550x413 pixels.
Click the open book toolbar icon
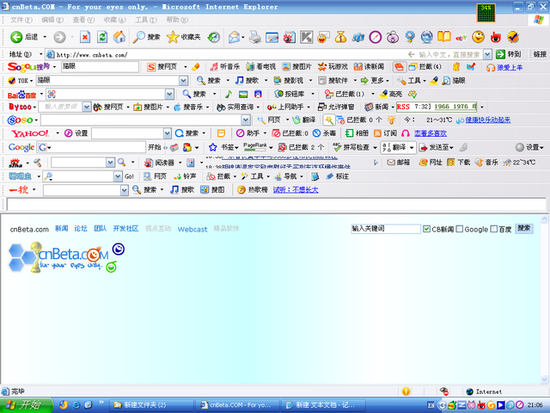point(444,37)
